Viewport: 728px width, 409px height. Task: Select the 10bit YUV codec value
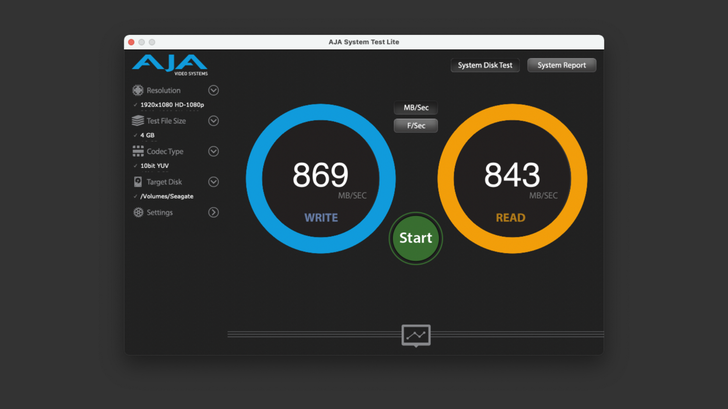tap(155, 166)
